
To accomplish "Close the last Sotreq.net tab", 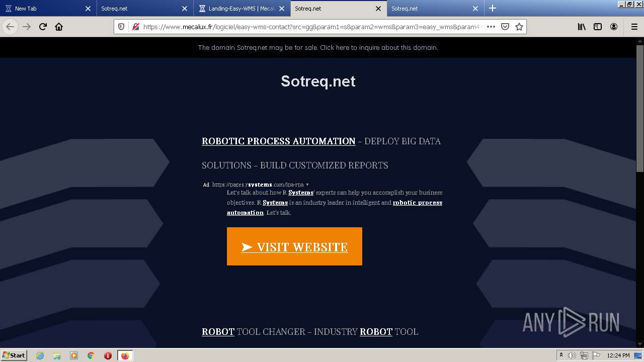I will (475, 9).
